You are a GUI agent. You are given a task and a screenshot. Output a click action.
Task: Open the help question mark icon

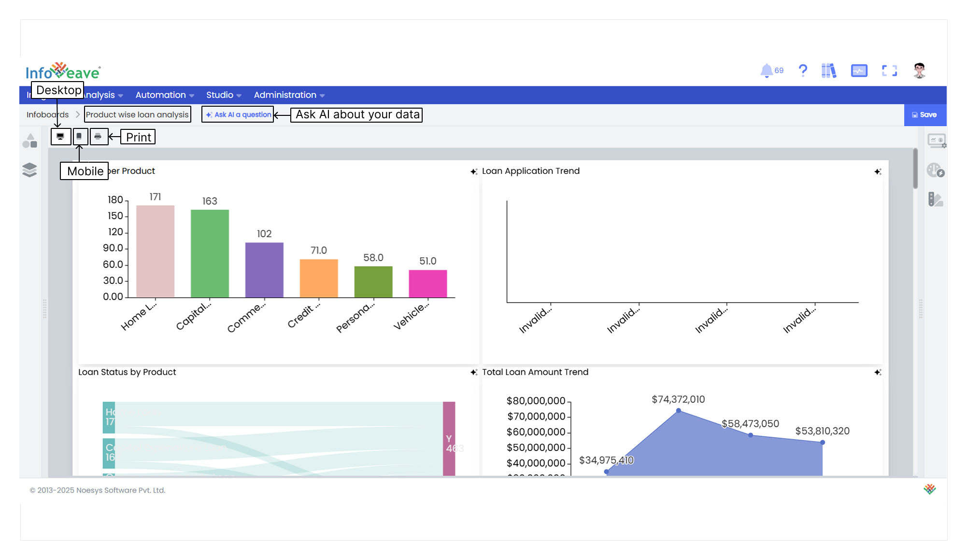[x=803, y=71]
